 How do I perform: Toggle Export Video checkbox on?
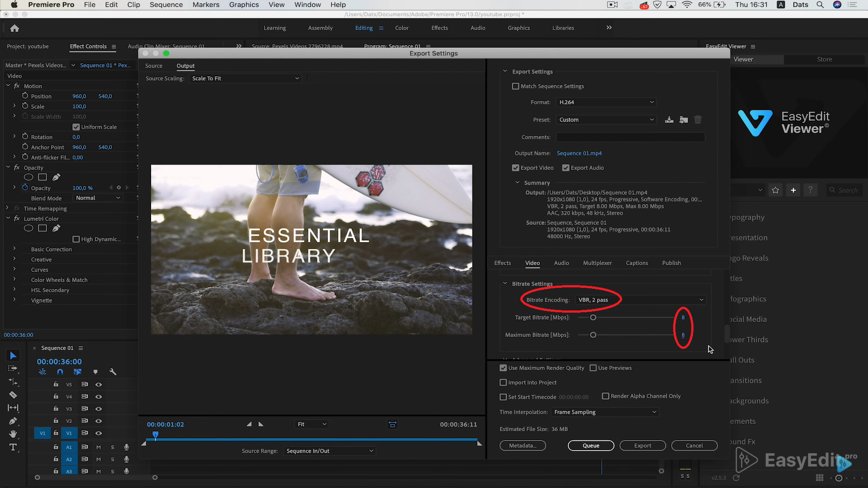point(515,168)
